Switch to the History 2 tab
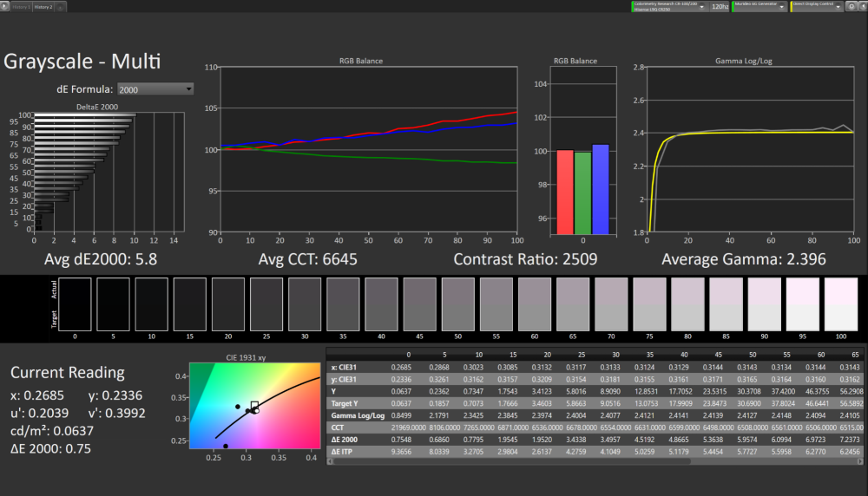The image size is (868, 496). (43, 7)
